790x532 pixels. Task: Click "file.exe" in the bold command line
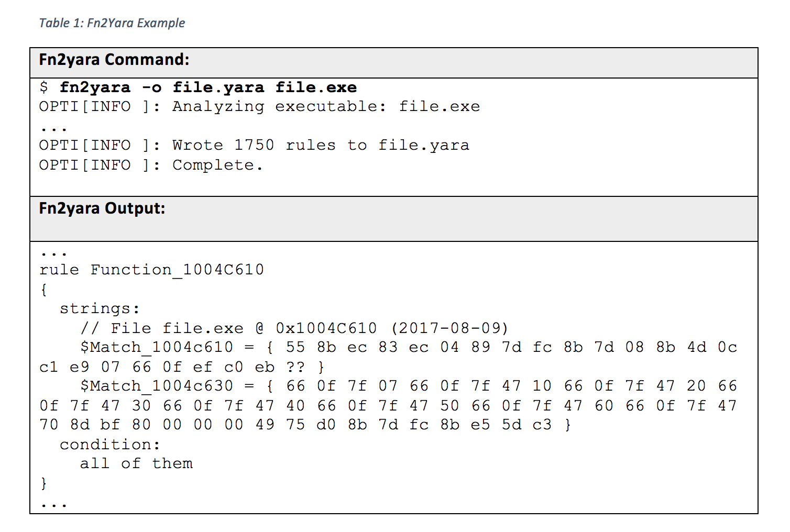(316, 87)
